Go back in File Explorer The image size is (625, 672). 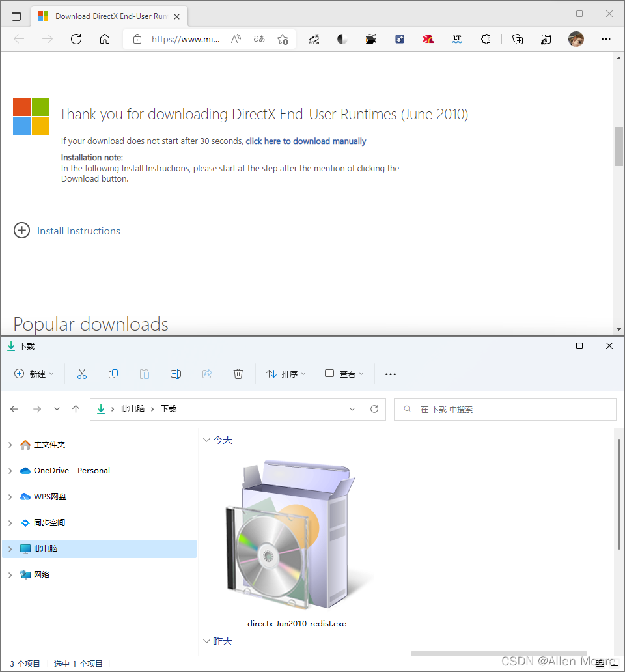[14, 409]
